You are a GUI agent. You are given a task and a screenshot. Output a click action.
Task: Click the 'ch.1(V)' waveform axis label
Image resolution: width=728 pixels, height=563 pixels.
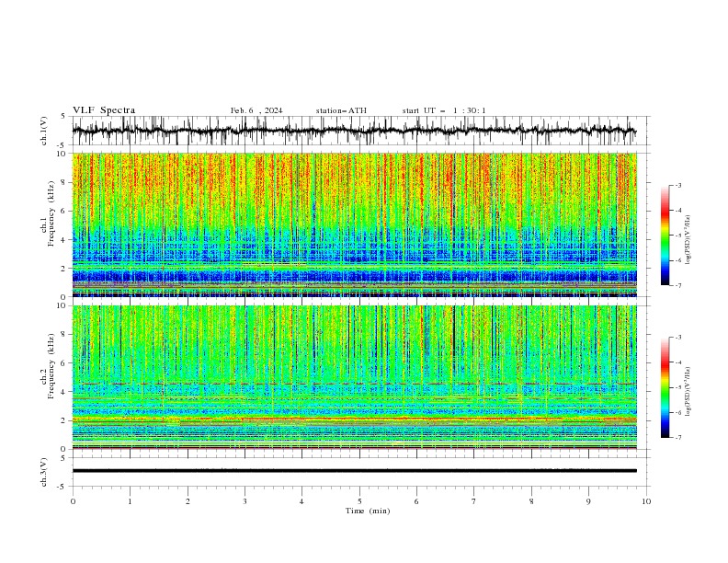click(44, 131)
